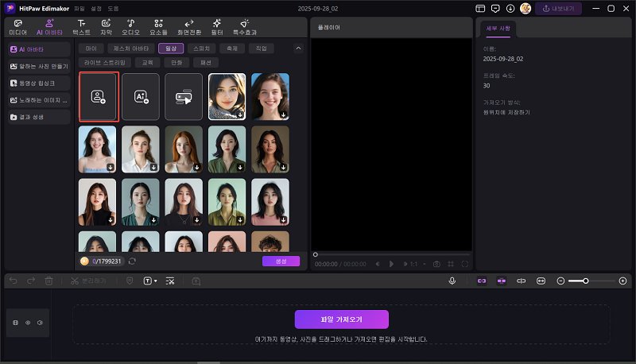
Task: Open the download manager icon in title bar
Action: [x=510, y=9]
